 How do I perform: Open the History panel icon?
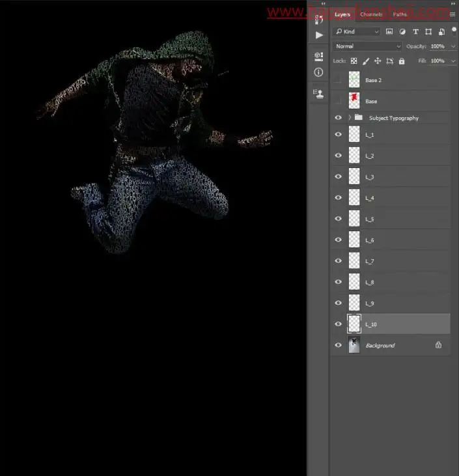click(x=318, y=20)
